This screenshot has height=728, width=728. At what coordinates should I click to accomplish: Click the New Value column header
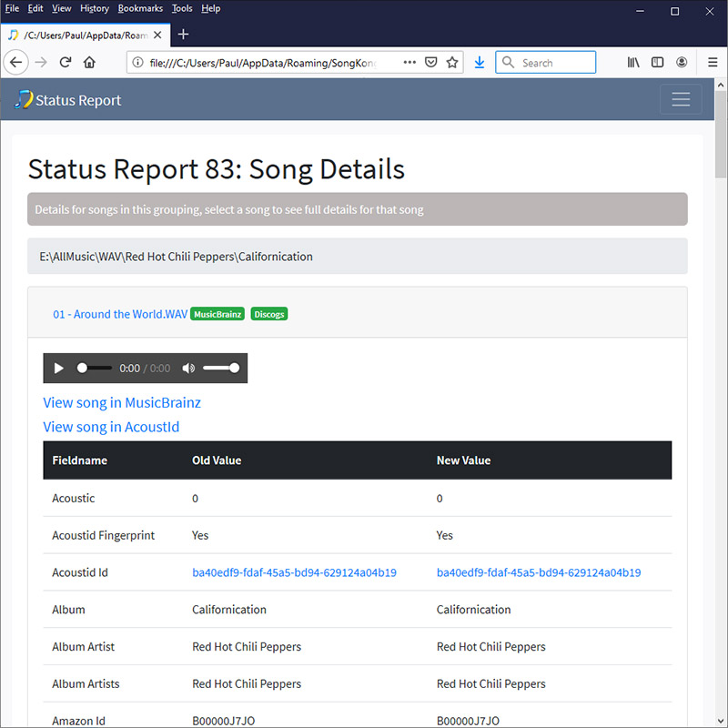pos(463,460)
